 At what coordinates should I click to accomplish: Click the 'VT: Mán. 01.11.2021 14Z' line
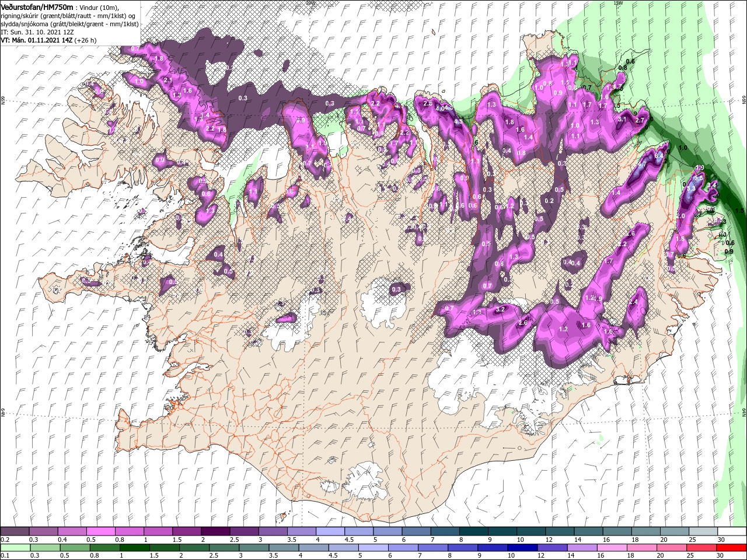36,40
